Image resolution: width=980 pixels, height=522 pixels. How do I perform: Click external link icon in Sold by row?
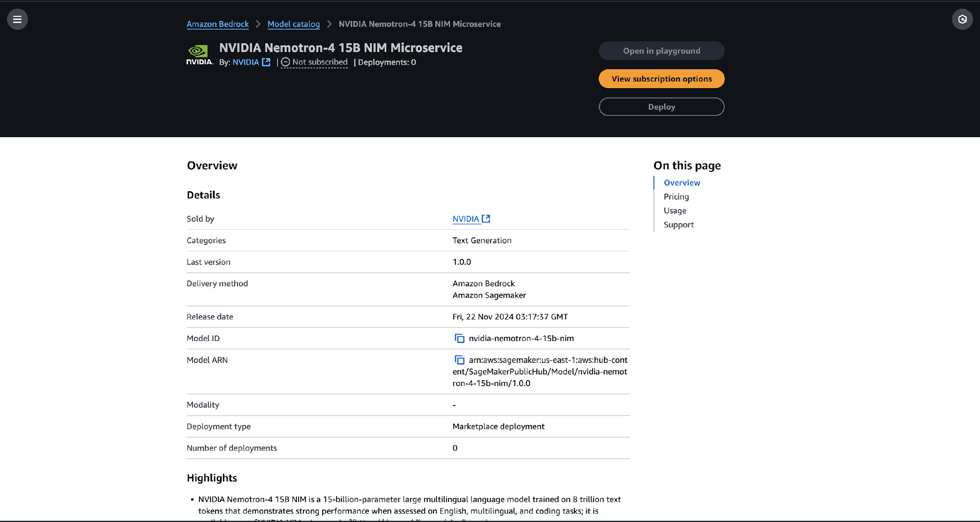[486, 219]
